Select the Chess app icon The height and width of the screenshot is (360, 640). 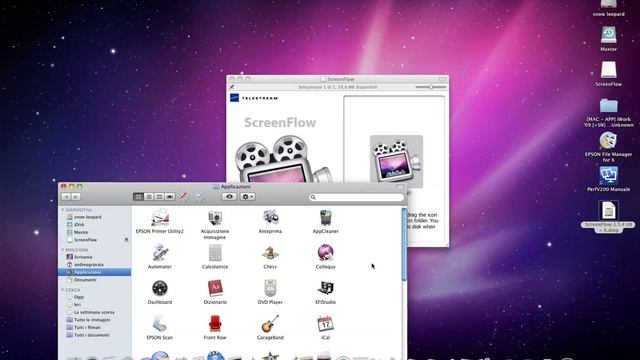pos(270,253)
